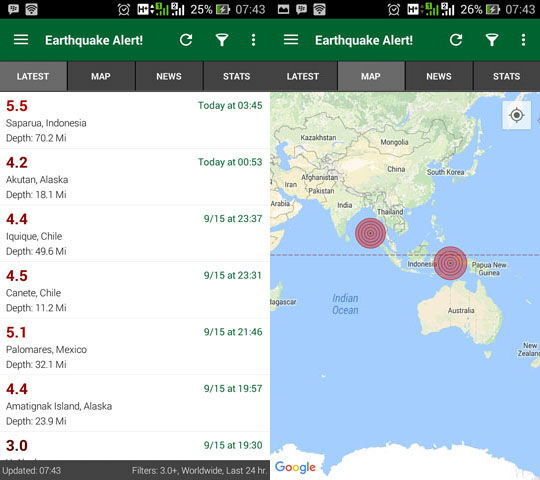540x480 pixels.
Task: Open filter funnel in left screen
Action: pyautogui.click(x=222, y=40)
